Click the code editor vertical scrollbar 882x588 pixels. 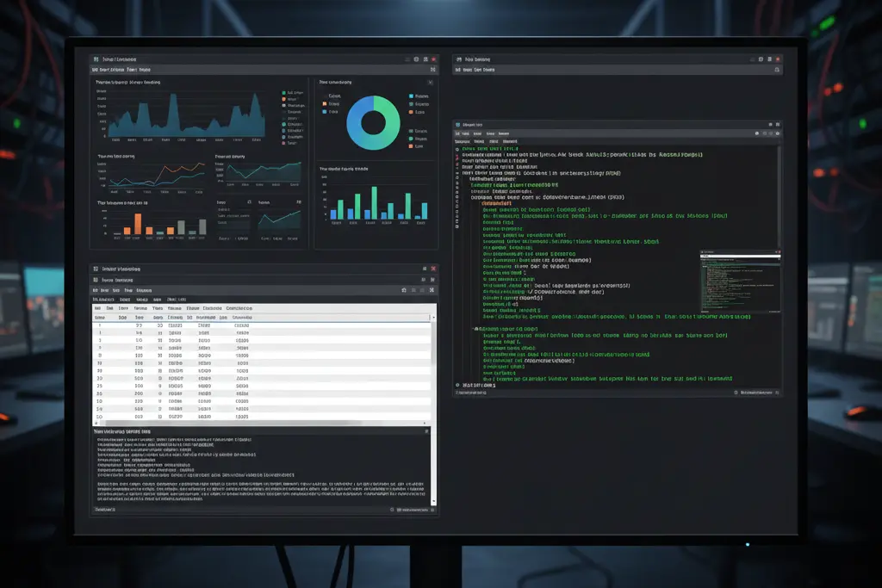[780, 197]
